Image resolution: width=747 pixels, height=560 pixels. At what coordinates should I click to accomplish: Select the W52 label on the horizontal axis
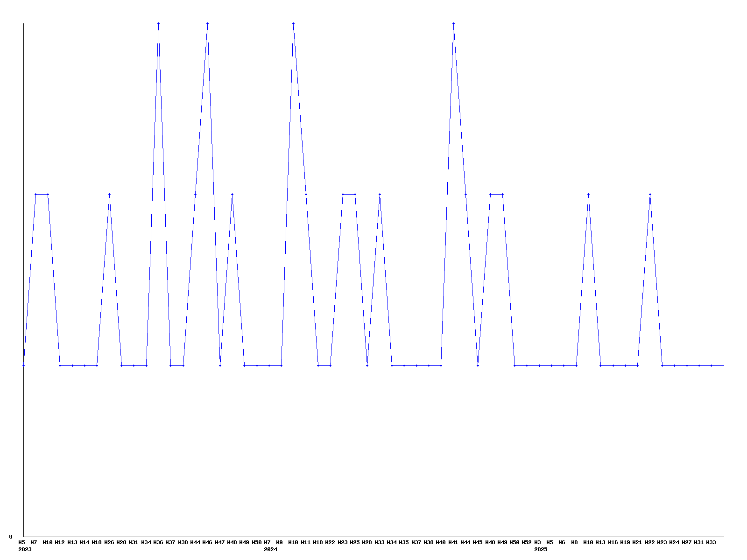[527, 542]
